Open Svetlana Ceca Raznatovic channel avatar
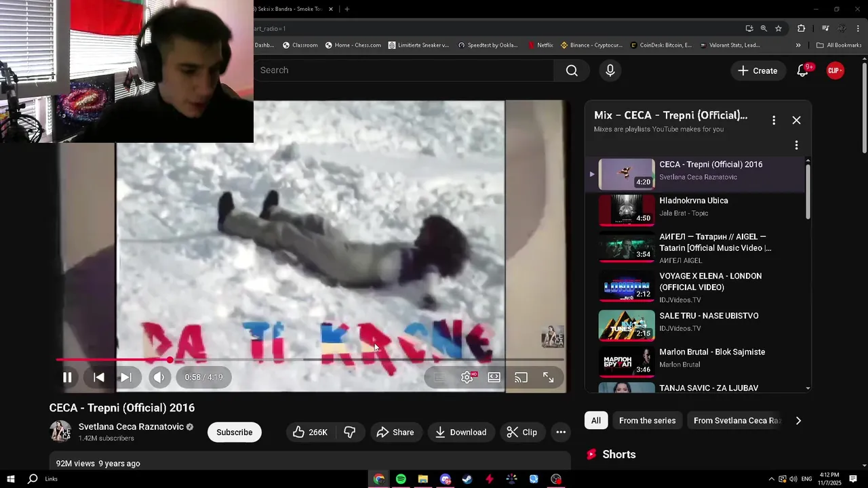This screenshot has height=488, width=868. [x=60, y=432]
